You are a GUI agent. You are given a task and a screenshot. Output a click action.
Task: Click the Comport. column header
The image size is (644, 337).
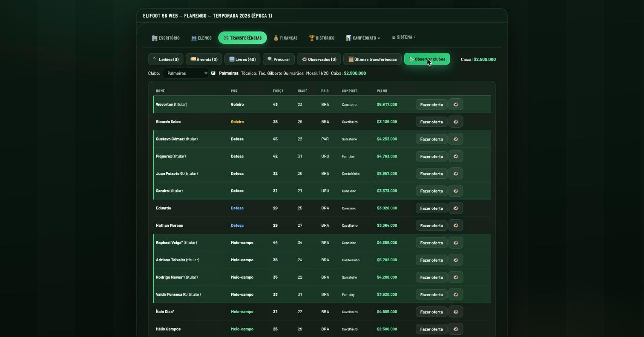(x=350, y=91)
